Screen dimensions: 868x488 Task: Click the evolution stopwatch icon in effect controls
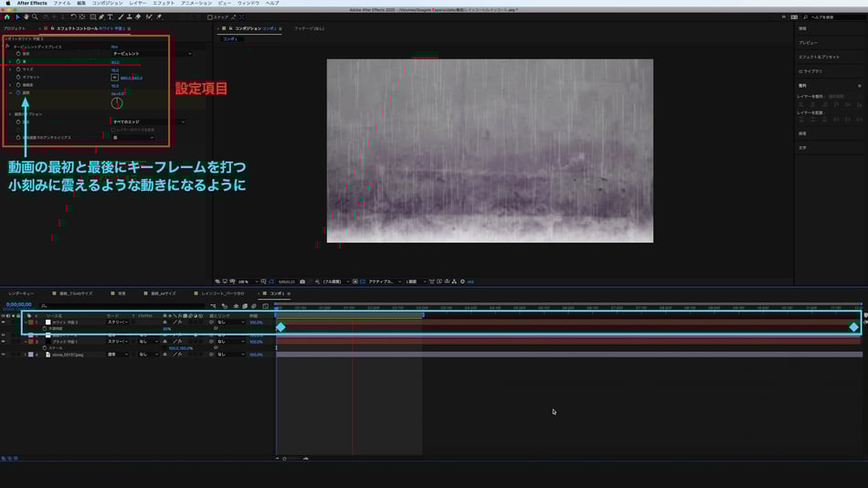17,92
